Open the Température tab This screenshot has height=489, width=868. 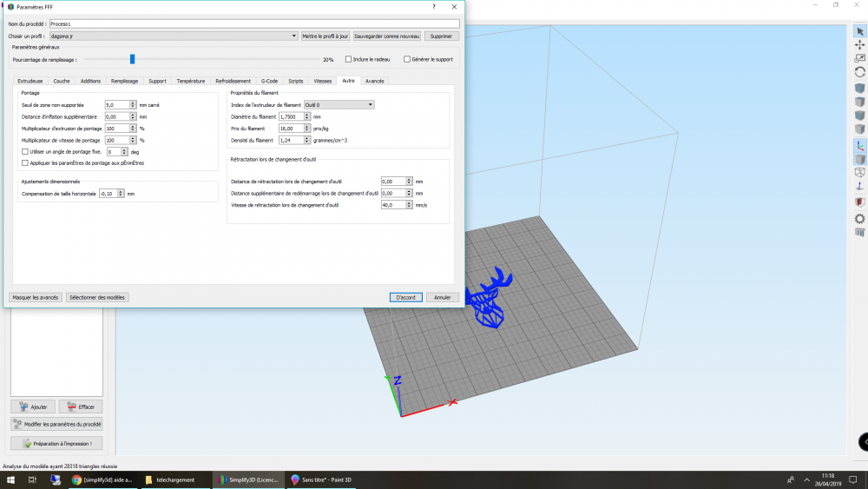click(x=190, y=81)
